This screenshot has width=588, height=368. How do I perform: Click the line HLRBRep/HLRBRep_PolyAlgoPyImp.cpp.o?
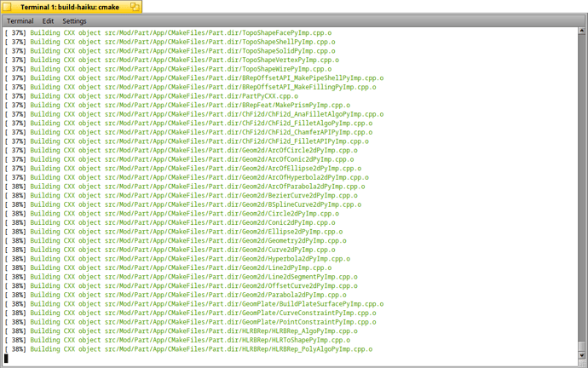point(188,349)
